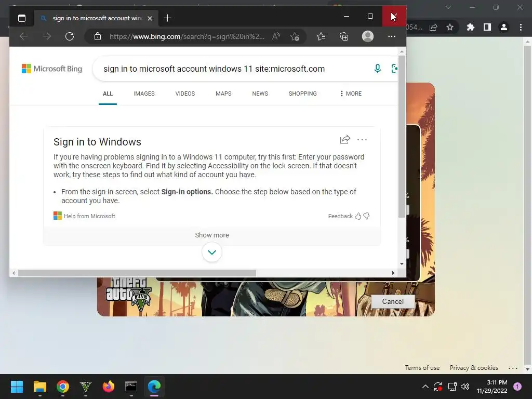Click the Edge scroll down arrow
Image resolution: width=532 pixels, height=399 pixels.
click(402, 263)
